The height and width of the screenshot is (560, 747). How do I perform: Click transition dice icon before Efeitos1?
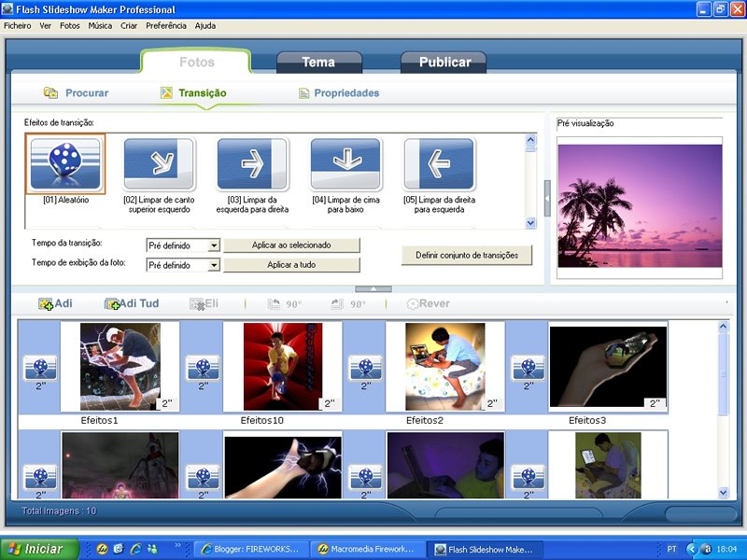coord(40,368)
